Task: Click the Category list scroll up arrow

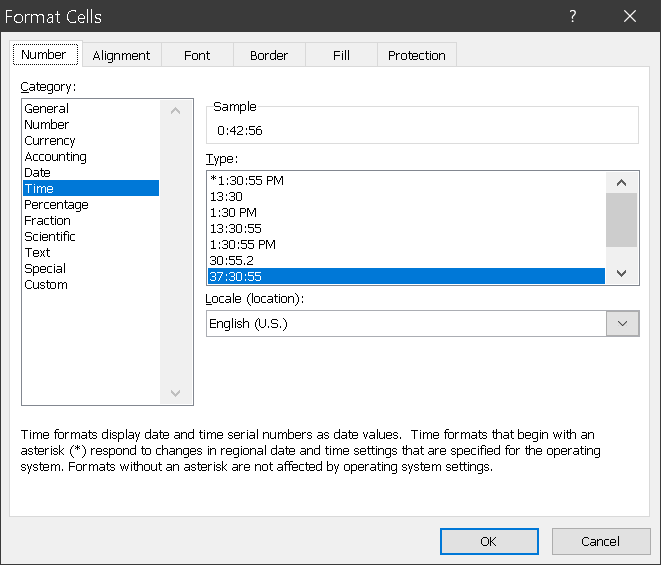Action: (176, 111)
